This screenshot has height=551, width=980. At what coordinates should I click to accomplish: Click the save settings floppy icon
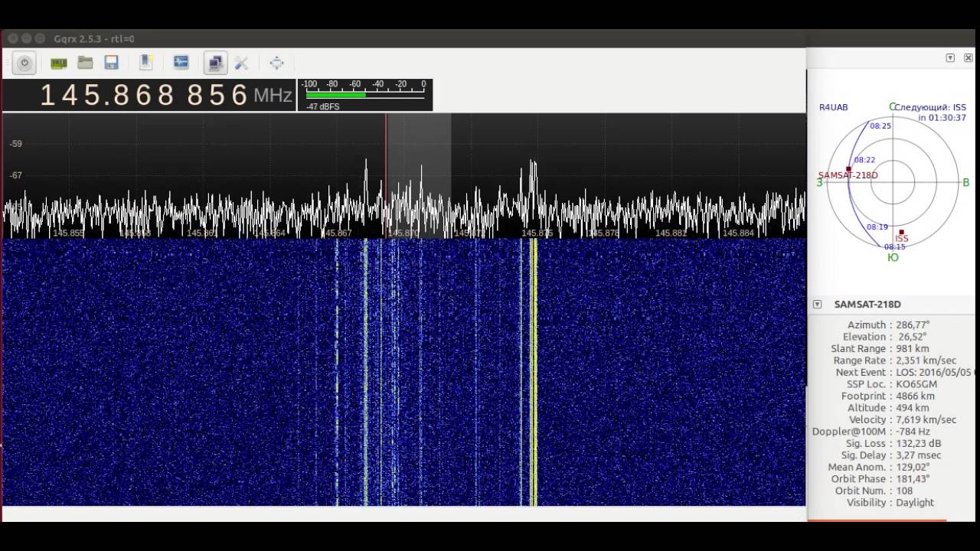(x=111, y=63)
